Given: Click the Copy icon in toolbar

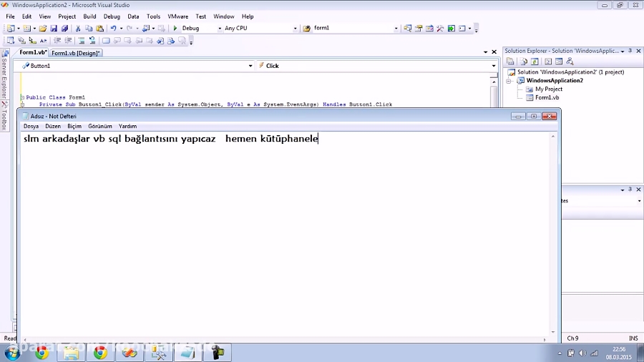Looking at the screenshot, I should tap(89, 29).
